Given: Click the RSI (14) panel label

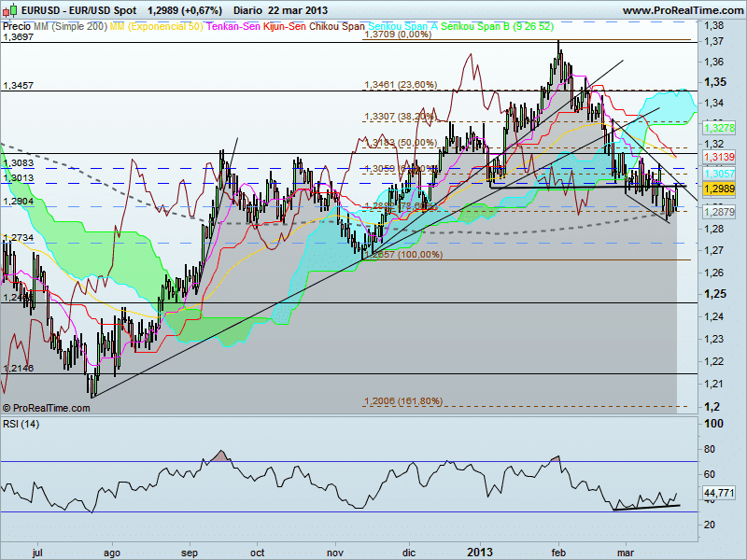Looking at the screenshot, I should (21, 424).
